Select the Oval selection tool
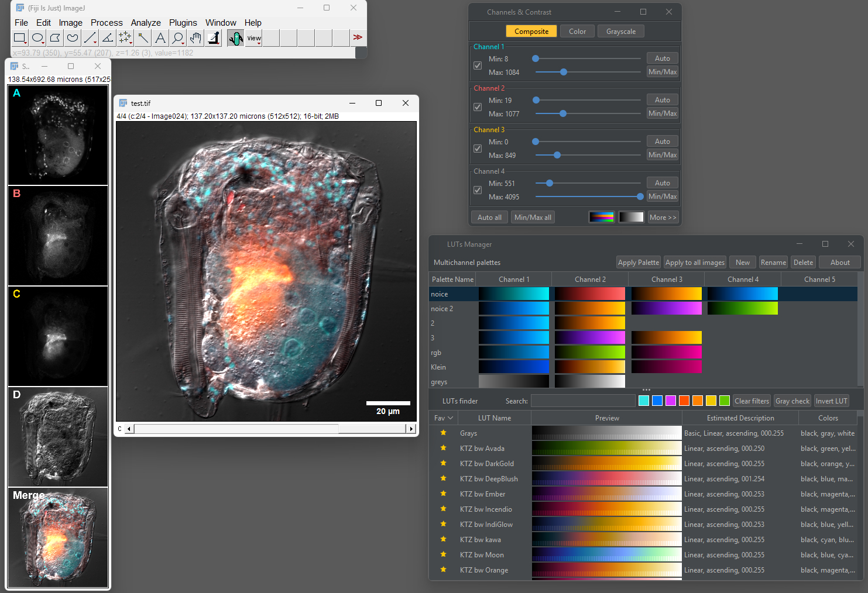 [x=37, y=38]
